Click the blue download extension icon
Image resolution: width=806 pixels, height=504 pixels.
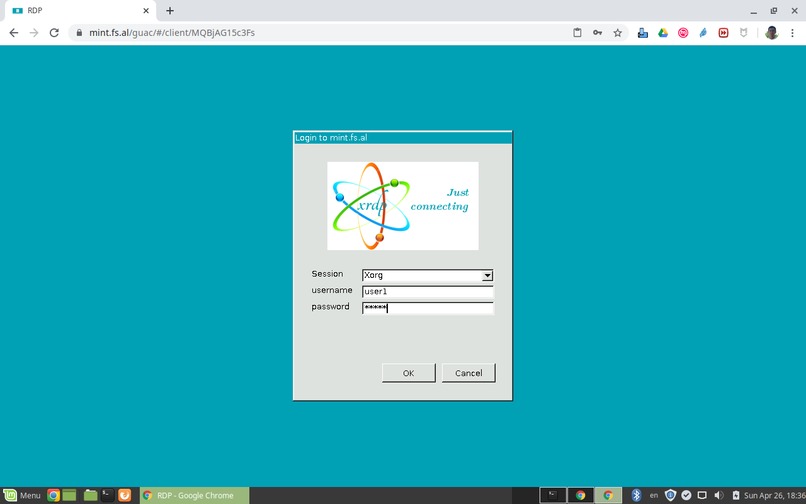[643, 33]
